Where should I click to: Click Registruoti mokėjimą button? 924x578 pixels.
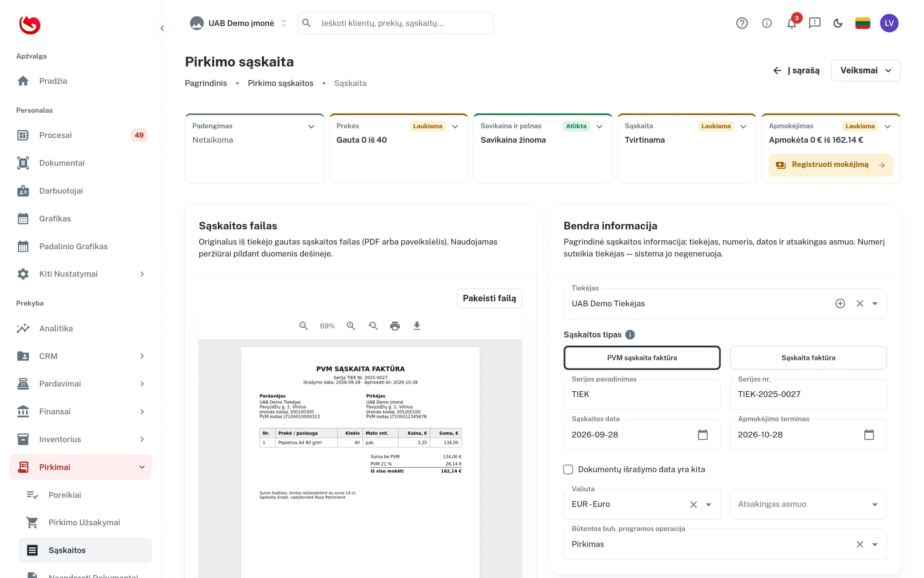tap(831, 165)
